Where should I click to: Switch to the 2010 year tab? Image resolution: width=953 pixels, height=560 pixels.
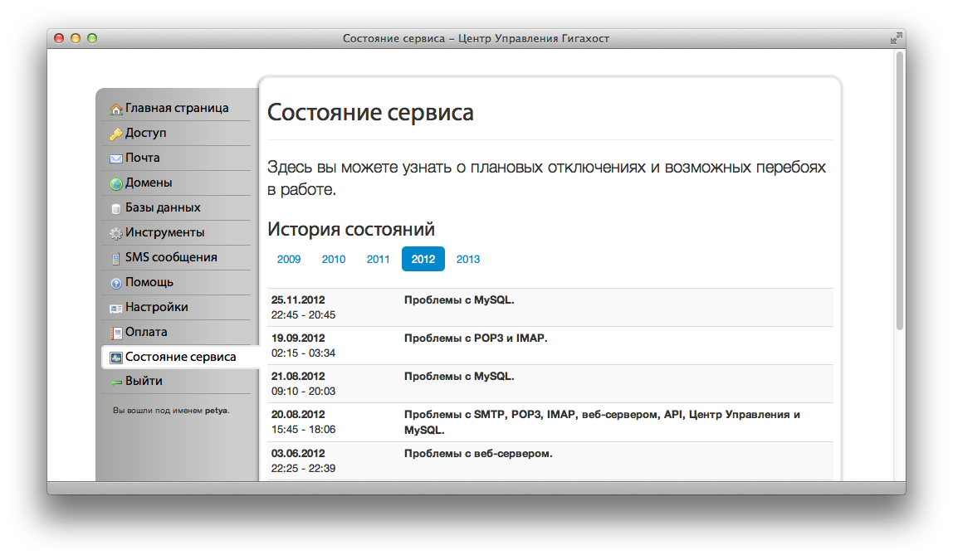point(334,260)
